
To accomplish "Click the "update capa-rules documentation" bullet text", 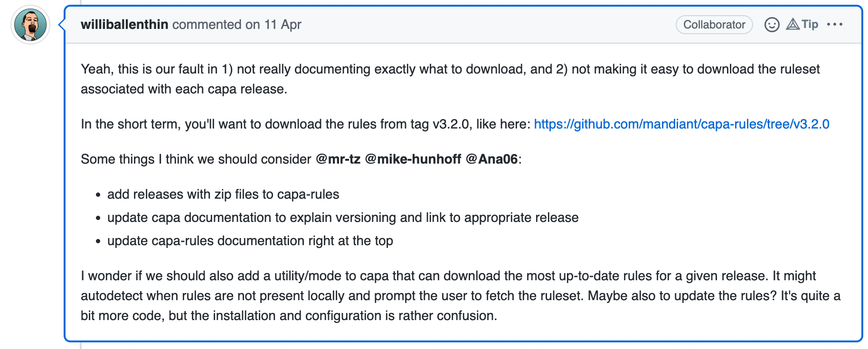I will (250, 241).
